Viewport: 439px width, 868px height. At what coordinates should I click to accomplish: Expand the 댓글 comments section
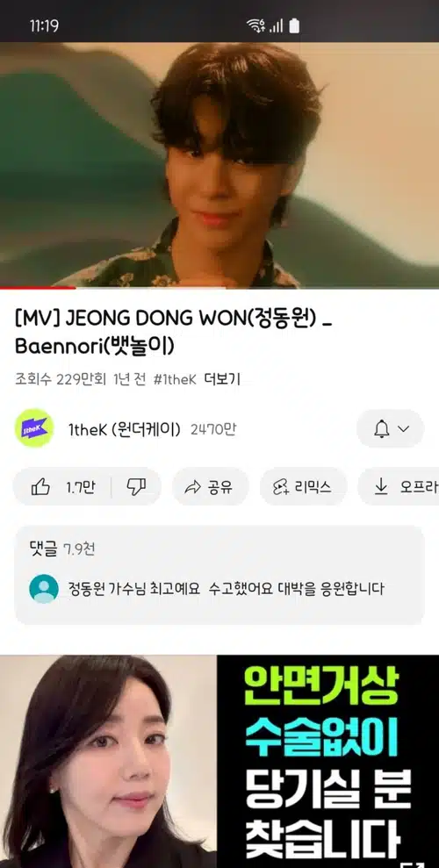[x=219, y=575]
